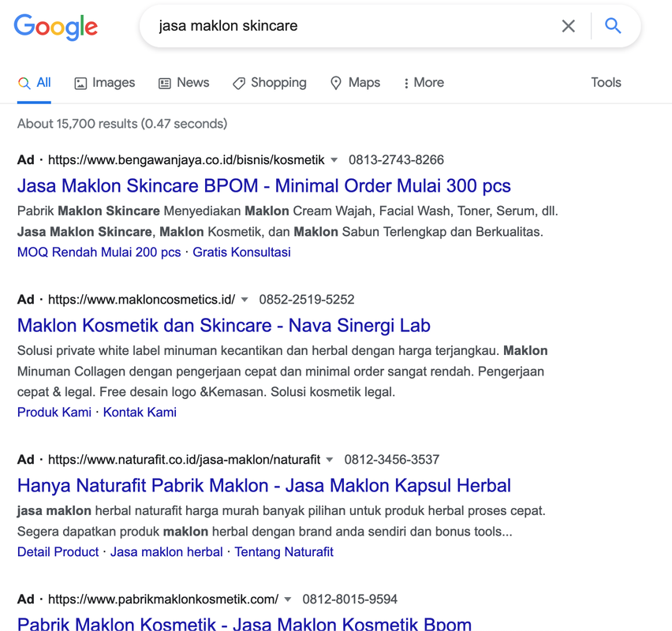The width and height of the screenshot is (672, 631).
Task: Click inside the search input field
Action: pyautogui.click(x=347, y=26)
